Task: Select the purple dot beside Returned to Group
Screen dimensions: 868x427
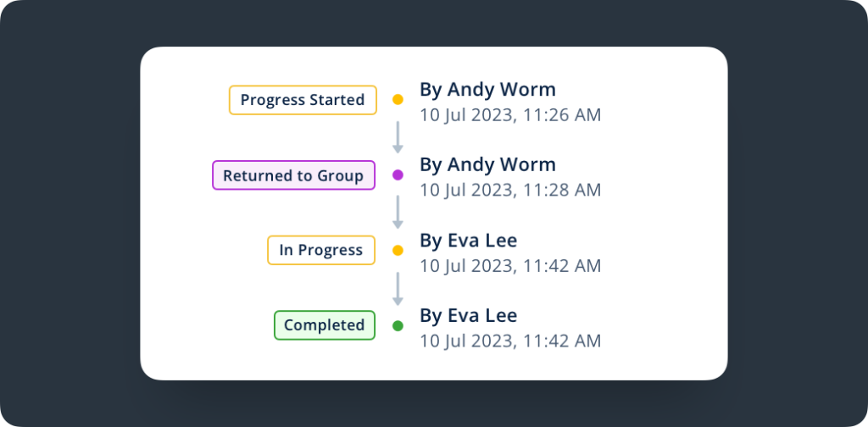Action: (x=398, y=175)
